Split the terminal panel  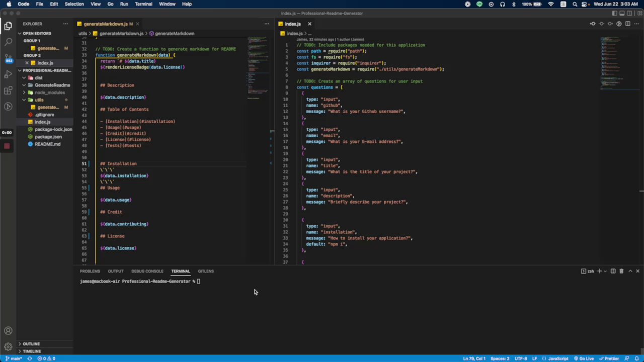pos(613,271)
